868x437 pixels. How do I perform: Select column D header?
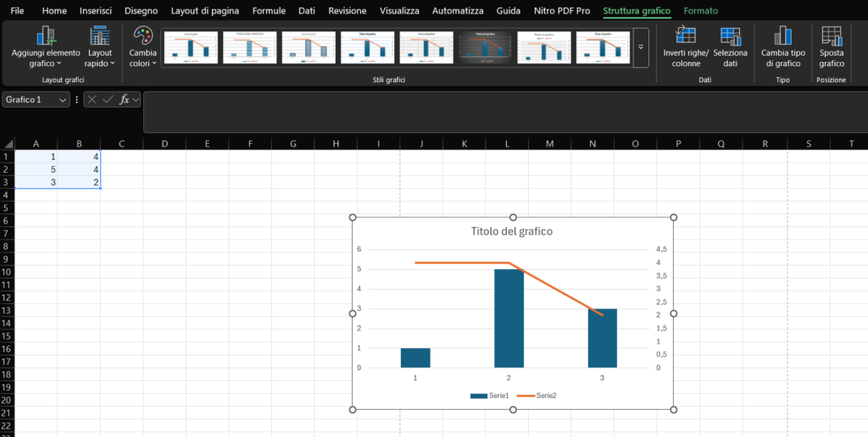pos(164,144)
